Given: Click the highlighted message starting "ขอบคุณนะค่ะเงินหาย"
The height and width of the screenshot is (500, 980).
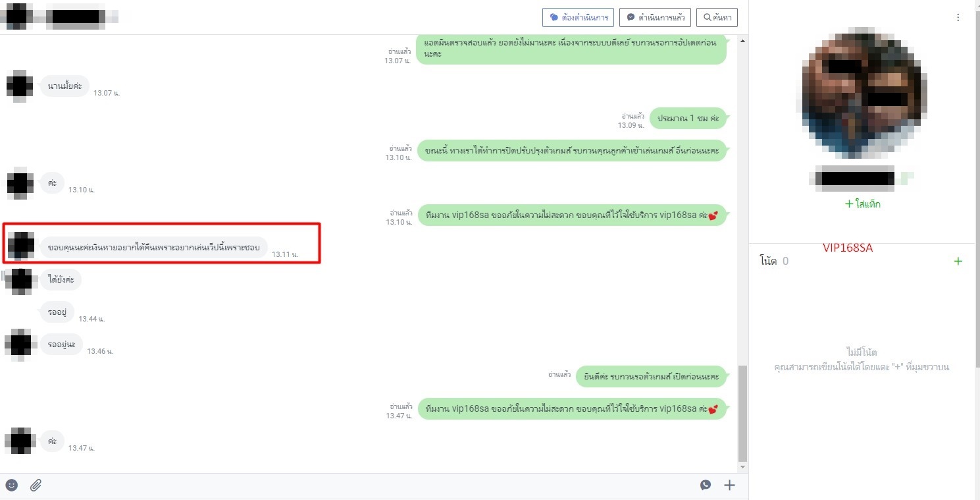Looking at the screenshot, I should pos(154,248).
